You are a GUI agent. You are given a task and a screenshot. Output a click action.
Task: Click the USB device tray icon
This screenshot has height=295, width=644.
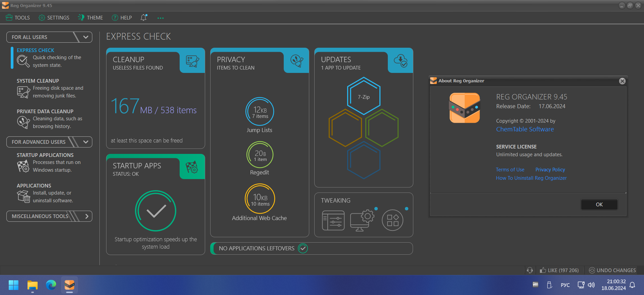[550, 285]
